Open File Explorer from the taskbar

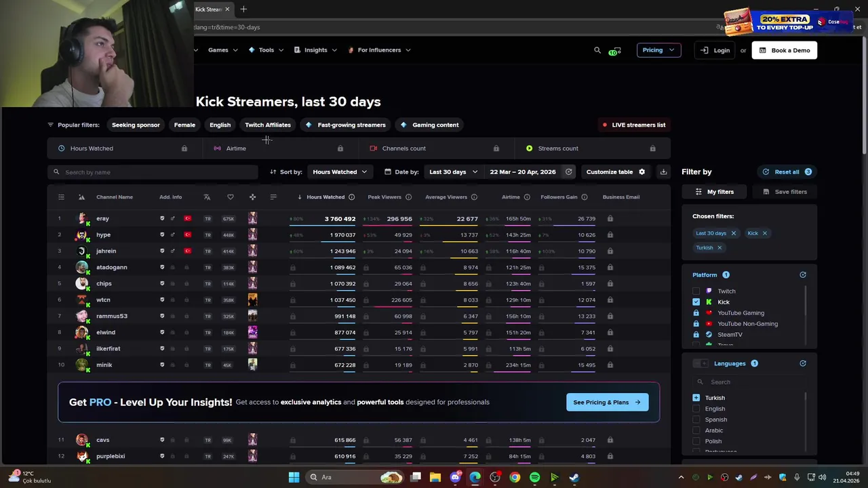click(435, 477)
